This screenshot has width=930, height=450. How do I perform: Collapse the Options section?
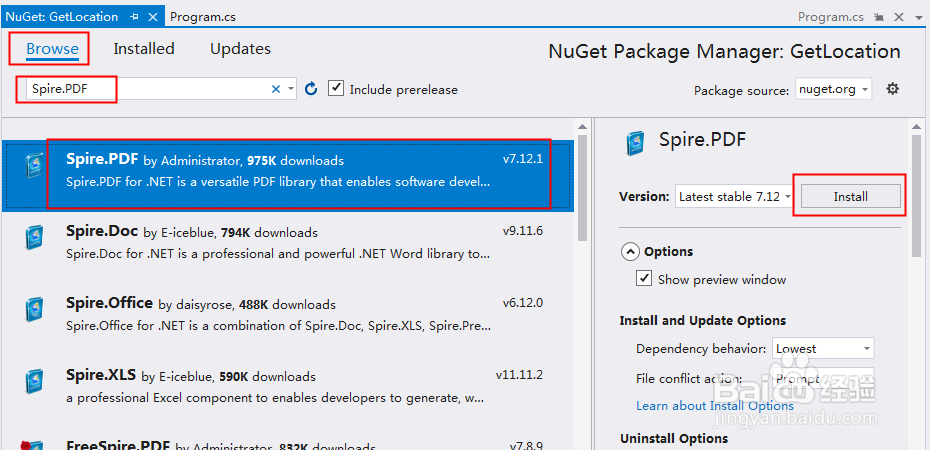(630, 251)
